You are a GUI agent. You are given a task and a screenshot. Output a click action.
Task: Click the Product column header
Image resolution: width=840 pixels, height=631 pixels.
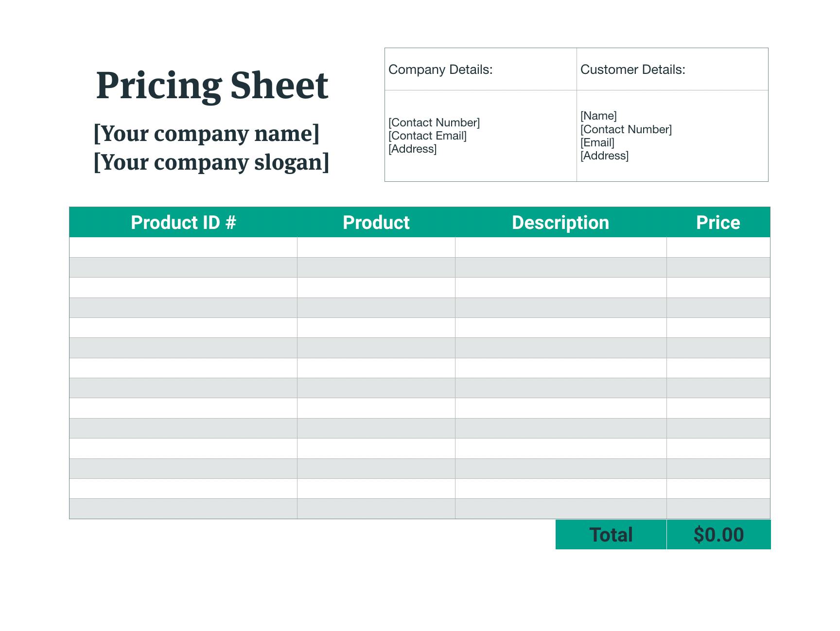pos(376,223)
